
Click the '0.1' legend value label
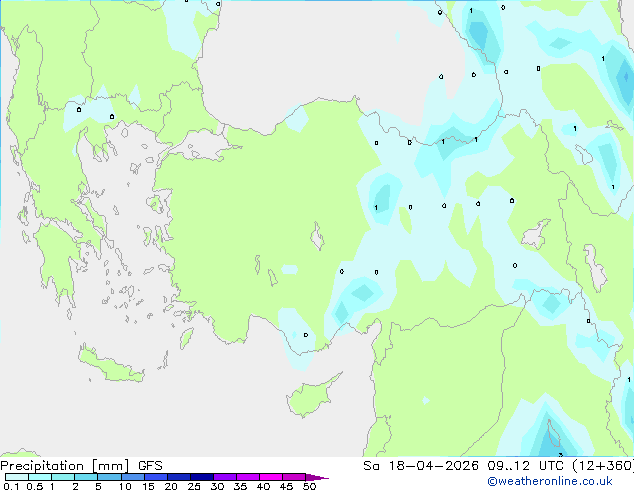pos(11,486)
